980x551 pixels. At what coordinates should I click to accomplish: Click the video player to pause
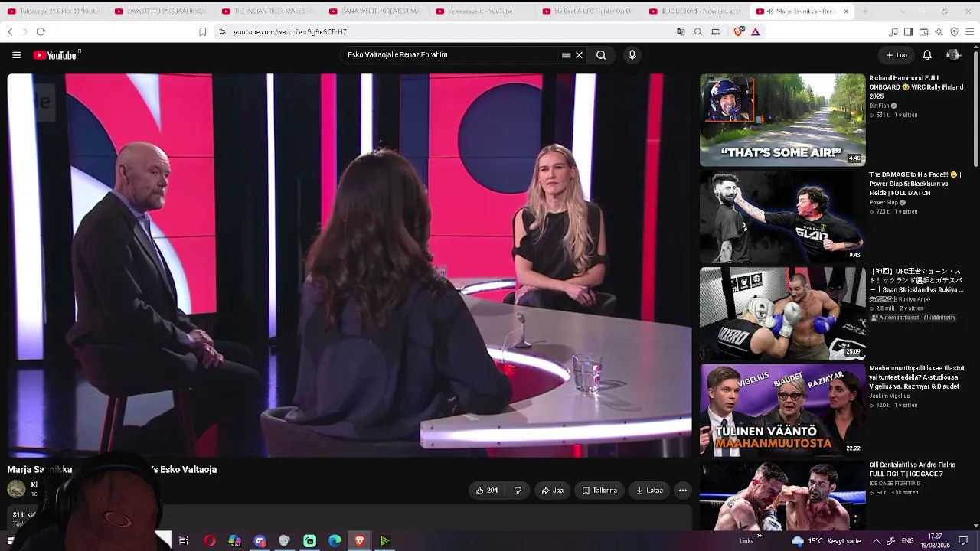point(349,266)
